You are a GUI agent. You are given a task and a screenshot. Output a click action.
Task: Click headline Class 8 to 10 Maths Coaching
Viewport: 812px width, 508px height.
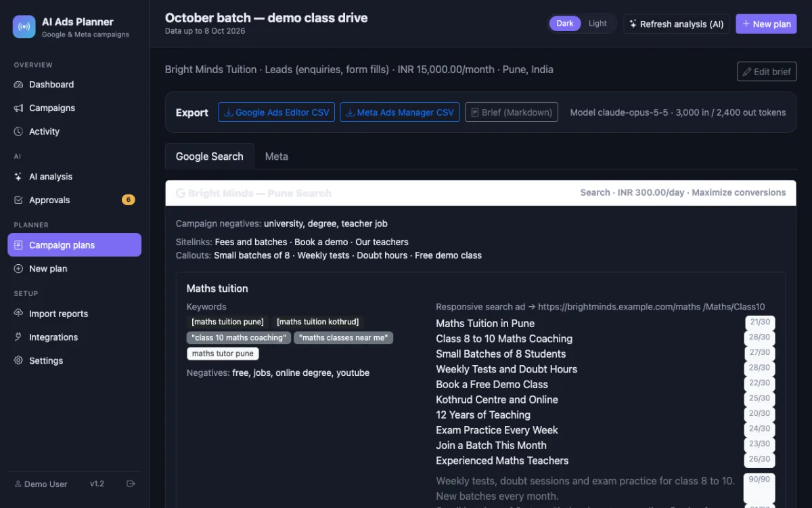[504, 339]
